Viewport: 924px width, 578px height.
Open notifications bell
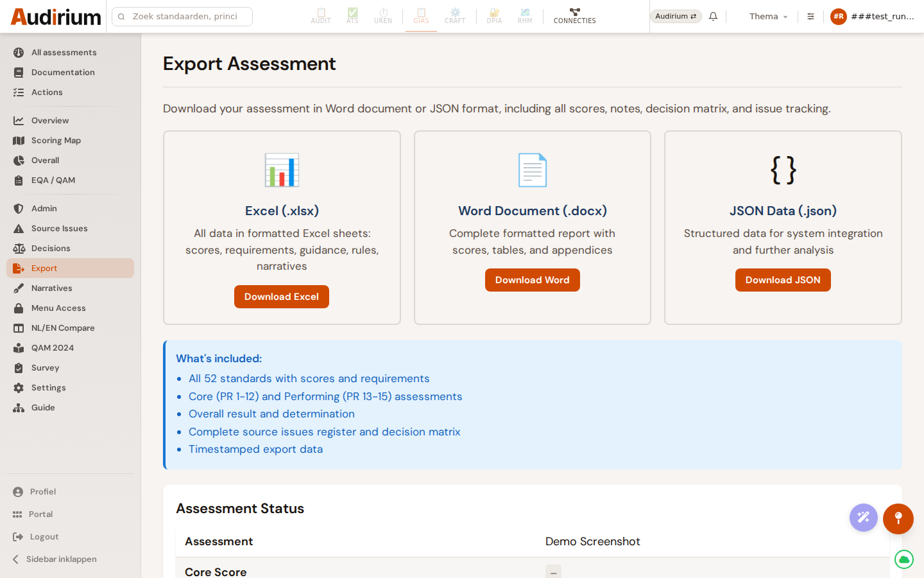tap(713, 16)
